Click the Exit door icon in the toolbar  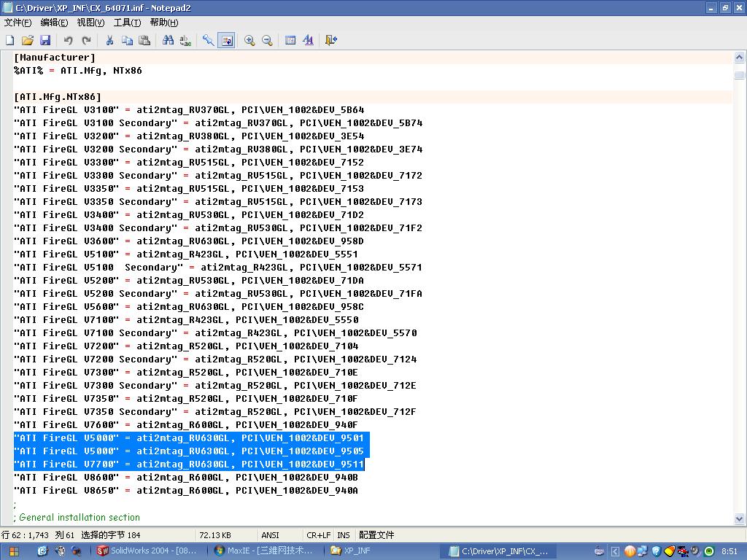(330, 41)
